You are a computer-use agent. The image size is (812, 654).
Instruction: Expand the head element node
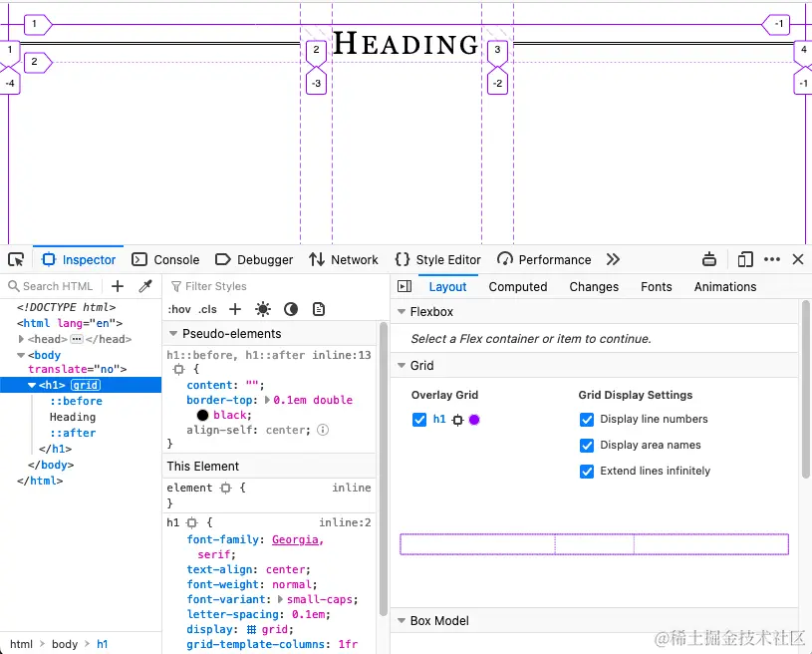(x=21, y=339)
